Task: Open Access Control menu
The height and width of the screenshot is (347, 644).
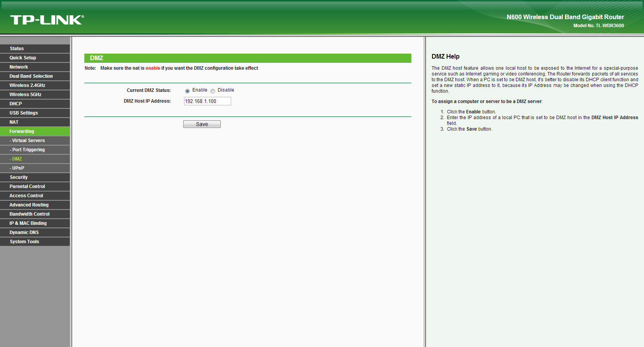Action: click(x=35, y=196)
